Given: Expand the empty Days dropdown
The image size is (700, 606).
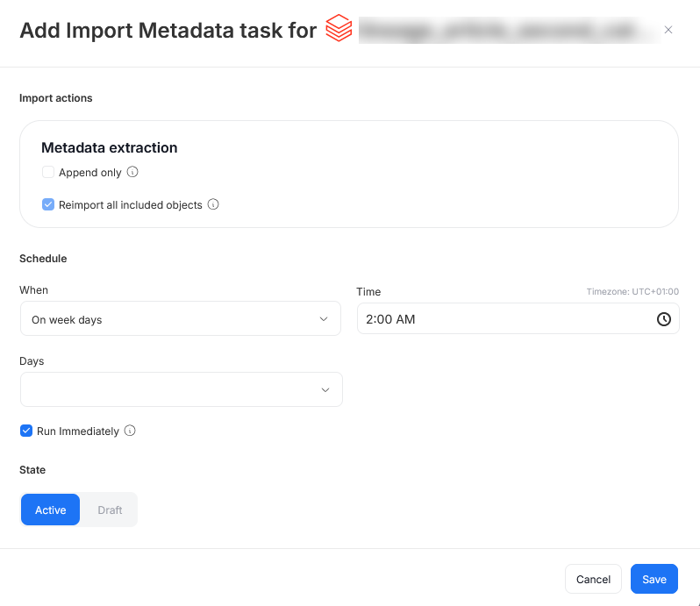Looking at the screenshot, I should pyautogui.click(x=181, y=389).
